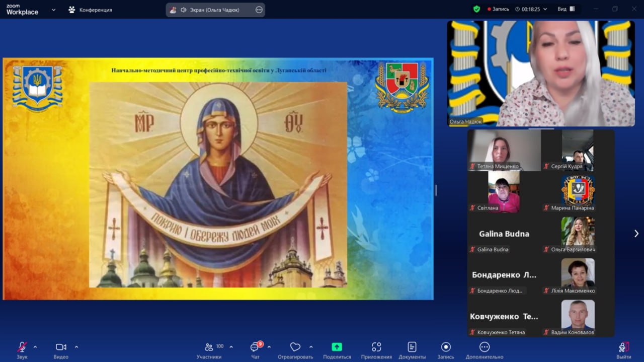Expand video options arrow beside Видео
This screenshot has width=644, height=362.
coord(76,346)
